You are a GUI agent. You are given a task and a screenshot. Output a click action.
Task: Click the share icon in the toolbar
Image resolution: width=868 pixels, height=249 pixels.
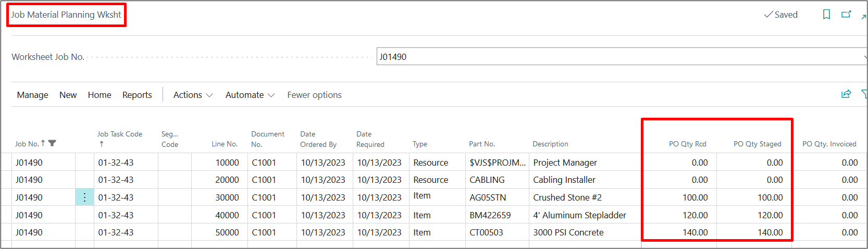pos(846,94)
